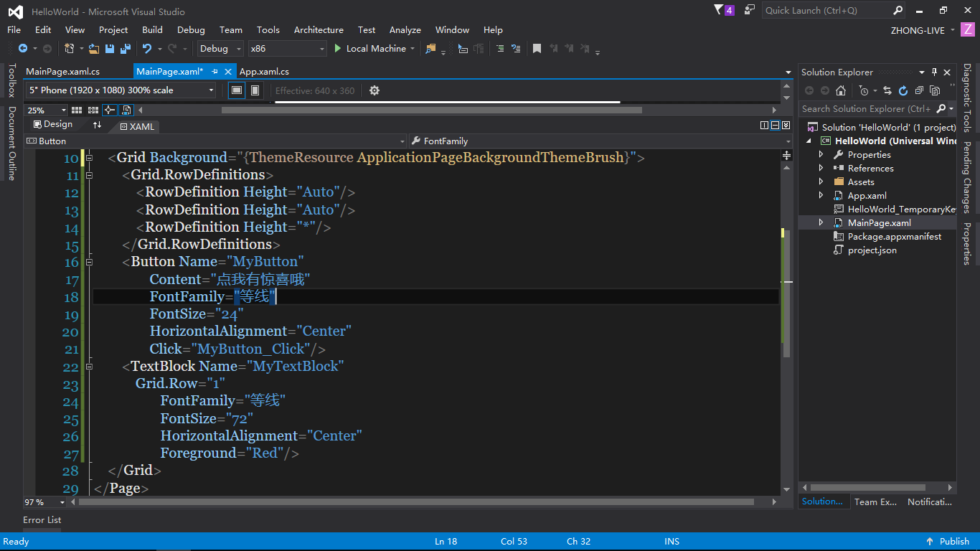Click the Send Feedback icon in title bar
The width and height of the screenshot is (980, 551).
[x=750, y=10]
